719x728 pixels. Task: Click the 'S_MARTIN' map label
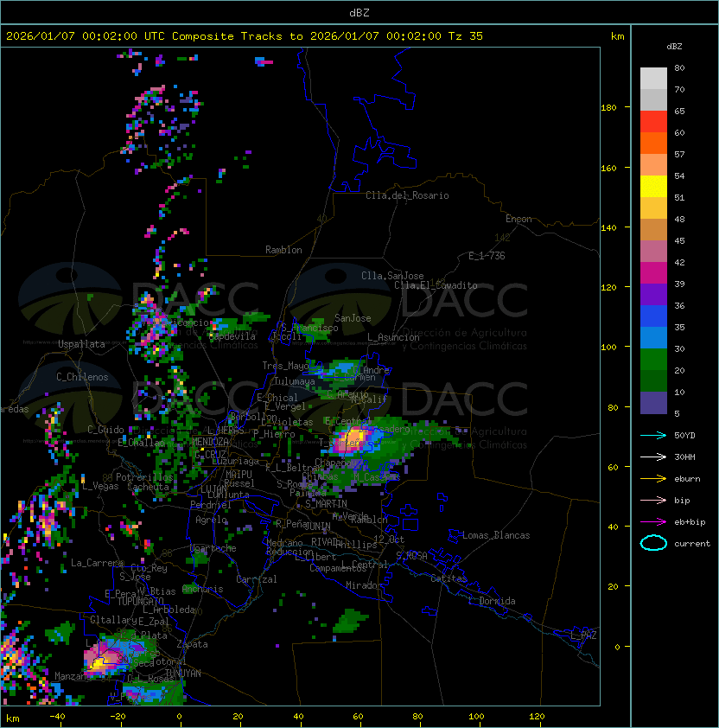tap(326, 503)
